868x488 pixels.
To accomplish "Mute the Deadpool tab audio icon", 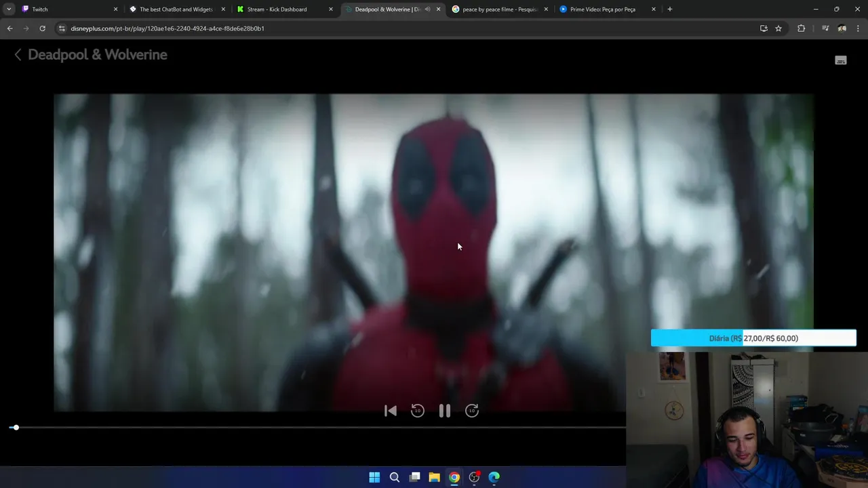I will (427, 9).
